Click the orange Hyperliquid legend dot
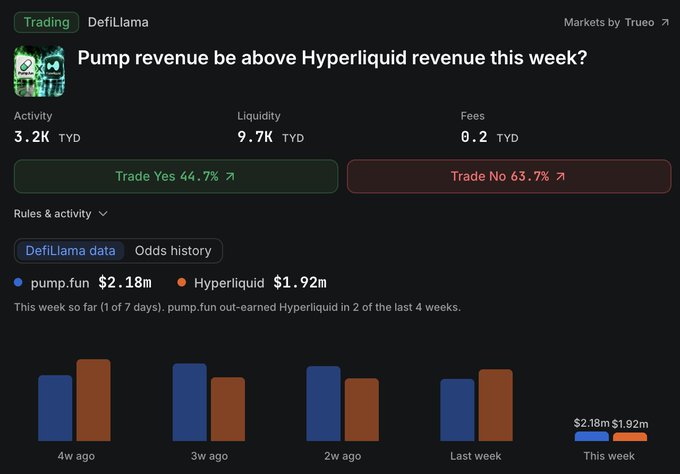Image resolution: width=680 pixels, height=474 pixels. tap(181, 282)
